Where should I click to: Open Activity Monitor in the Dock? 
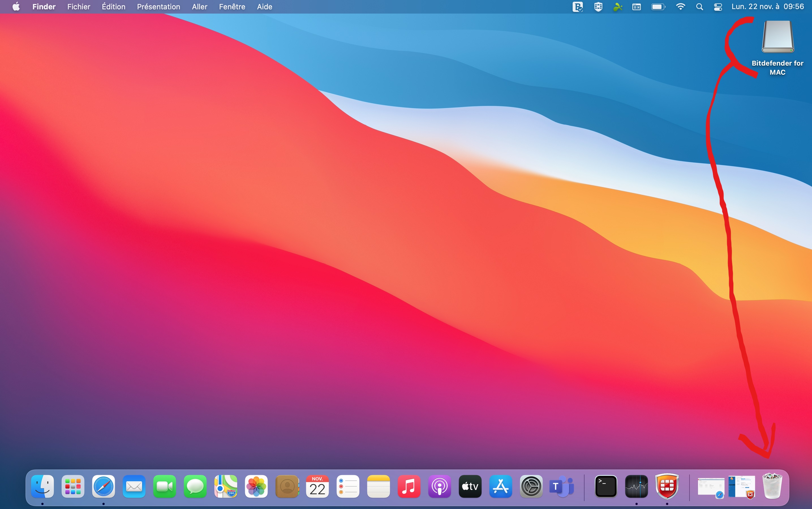point(636,486)
